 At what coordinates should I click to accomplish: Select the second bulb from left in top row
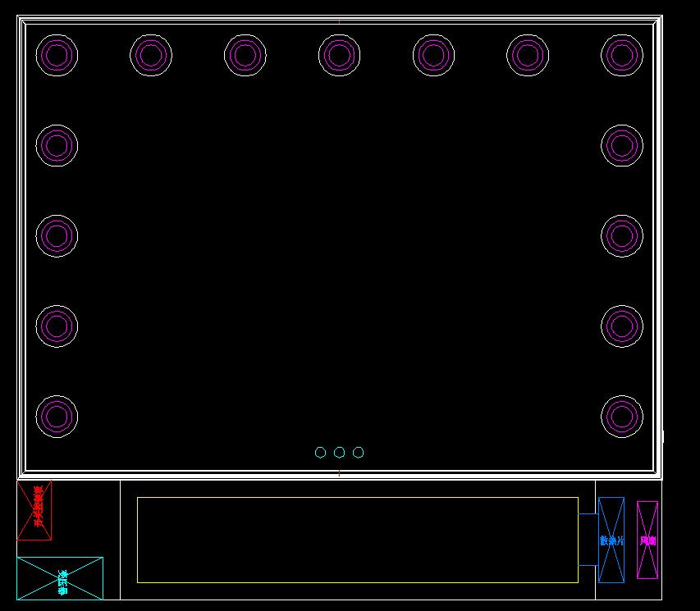pos(151,55)
